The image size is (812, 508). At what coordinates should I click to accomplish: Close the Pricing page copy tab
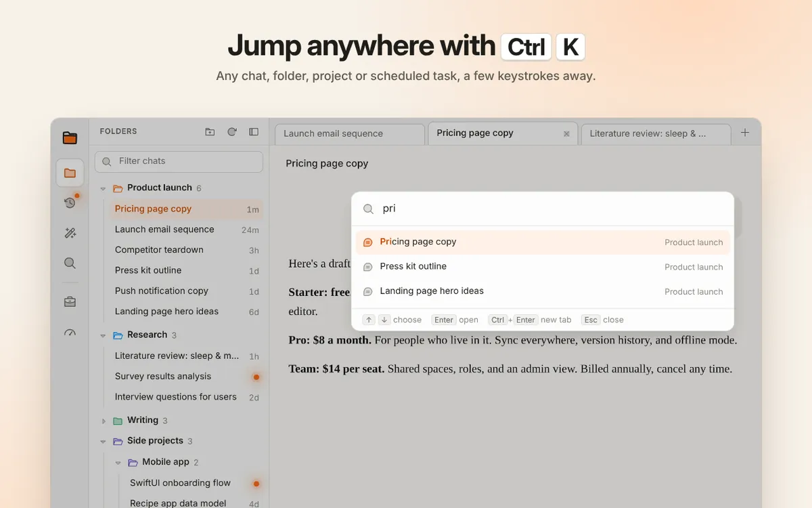point(566,134)
